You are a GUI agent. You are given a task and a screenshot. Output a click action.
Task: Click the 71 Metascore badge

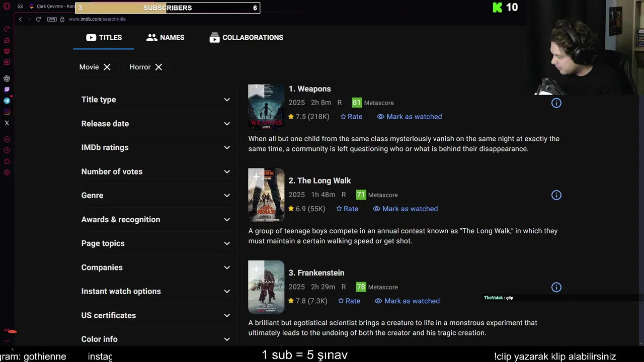pyautogui.click(x=361, y=195)
